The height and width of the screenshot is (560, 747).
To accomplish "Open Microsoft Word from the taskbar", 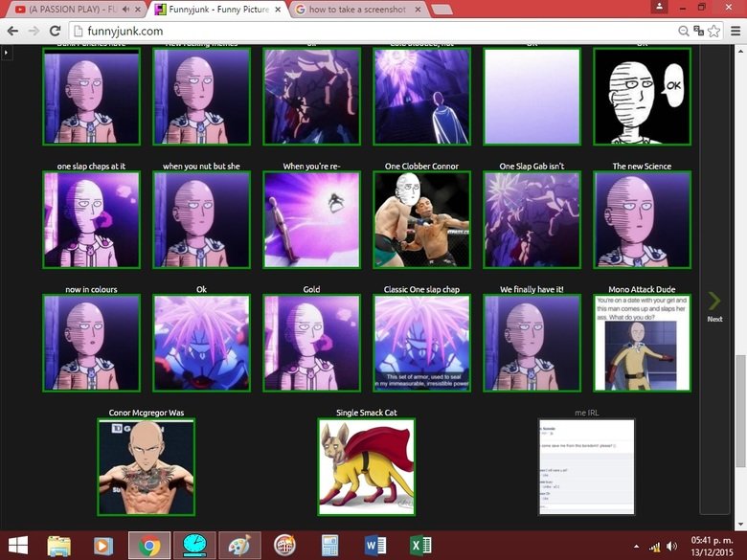I will (374, 546).
